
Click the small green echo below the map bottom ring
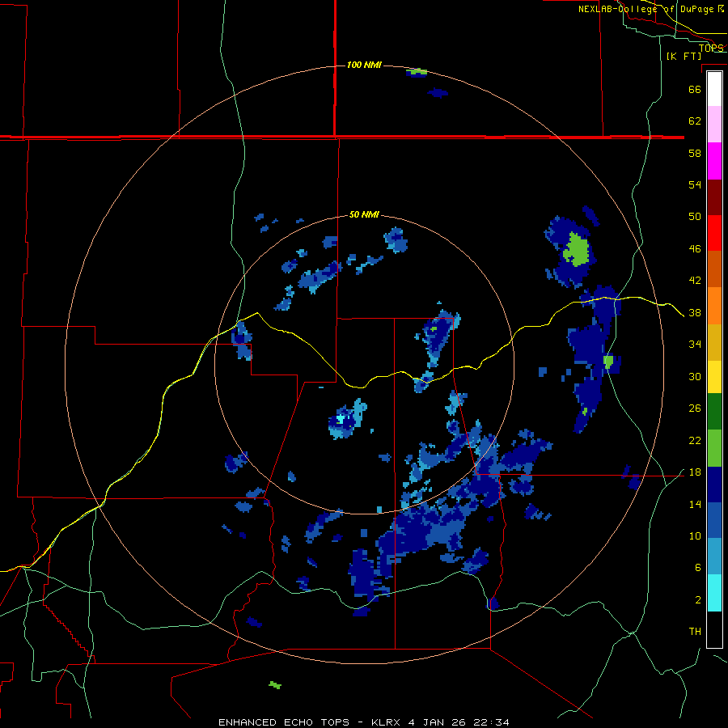click(x=275, y=685)
